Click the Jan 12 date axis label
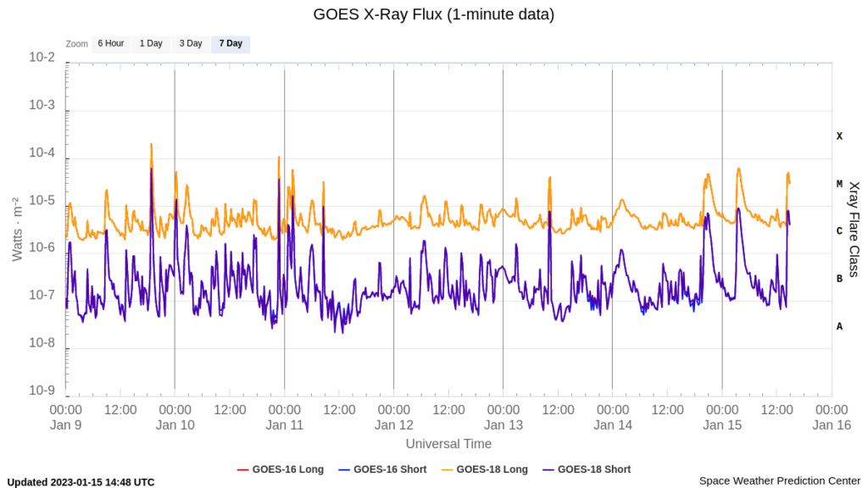The height and width of the screenshot is (488, 868). tap(393, 425)
